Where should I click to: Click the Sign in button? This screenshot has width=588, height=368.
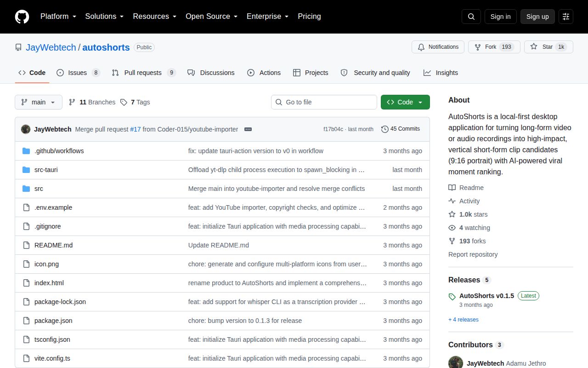[x=500, y=17]
